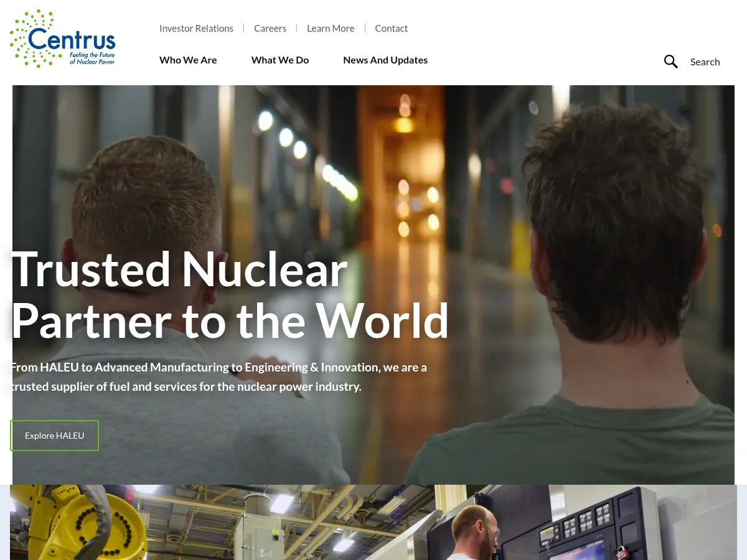
Task: Click the Learn More link
Action: (x=331, y=28)
